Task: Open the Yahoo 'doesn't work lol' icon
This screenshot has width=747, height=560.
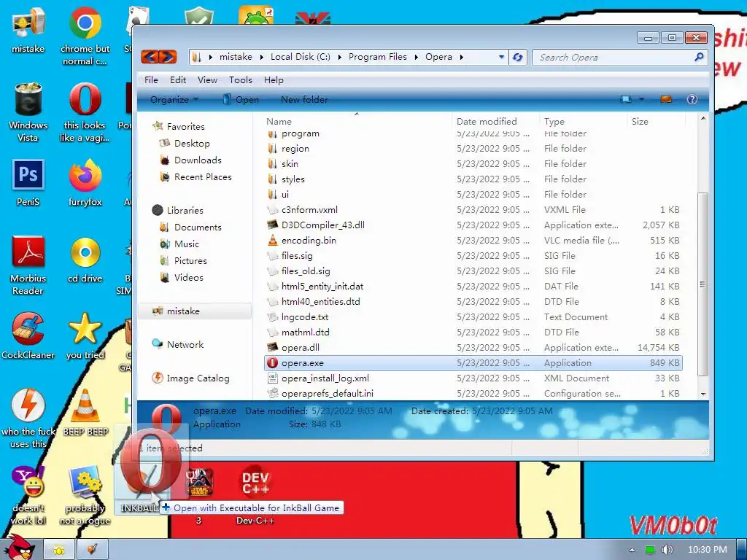Action: [x=28, y=495]
